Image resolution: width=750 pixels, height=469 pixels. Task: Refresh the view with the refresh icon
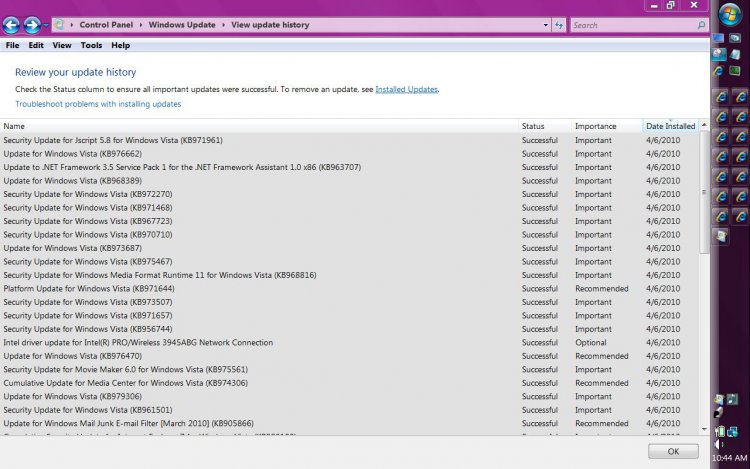(559, 25)
